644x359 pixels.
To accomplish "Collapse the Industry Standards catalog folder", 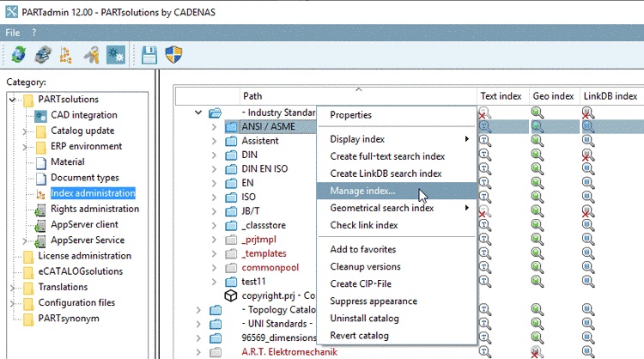I will (x=198, y=113).
